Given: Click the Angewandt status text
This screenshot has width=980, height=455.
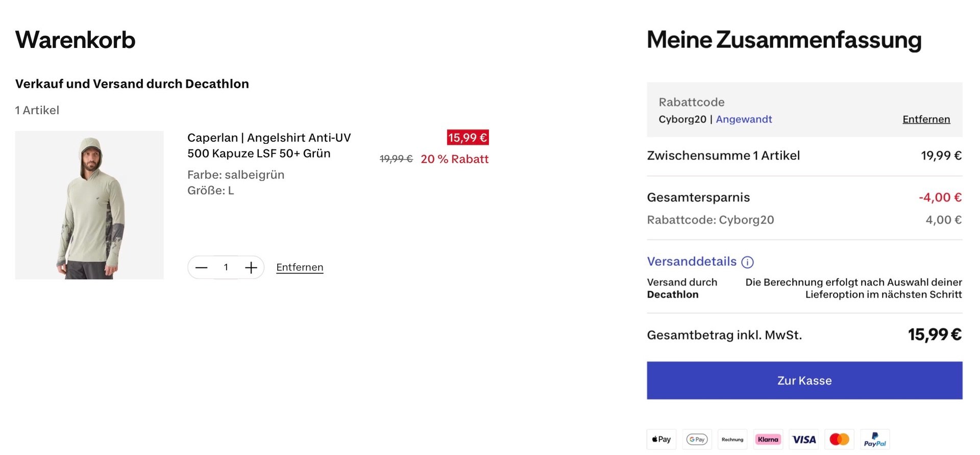Looking at the screenshot, I should 744,119.
